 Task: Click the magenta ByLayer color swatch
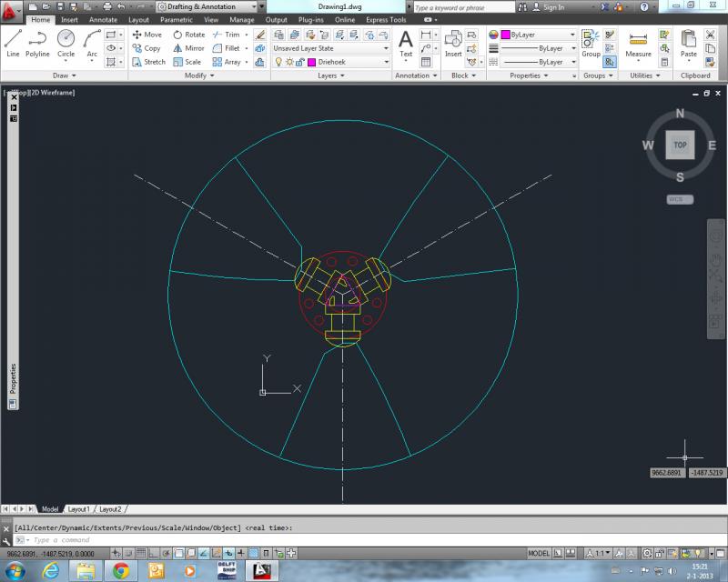tap(506, 35)
